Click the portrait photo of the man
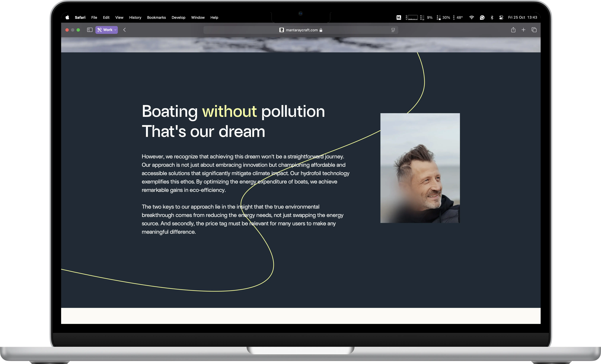601x364 pixels. (x=420, y=168)
